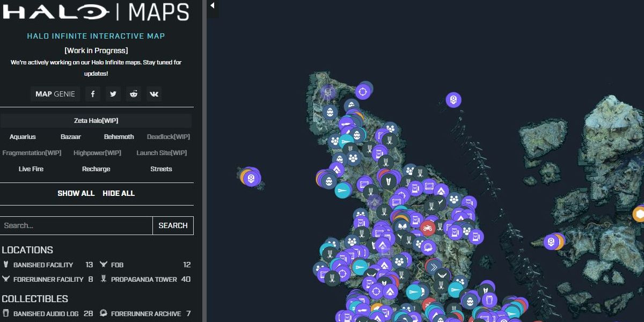The image size is (644, 322).
Task: Select the crosshair target marker at island's north tip
Action: (363, 91)
